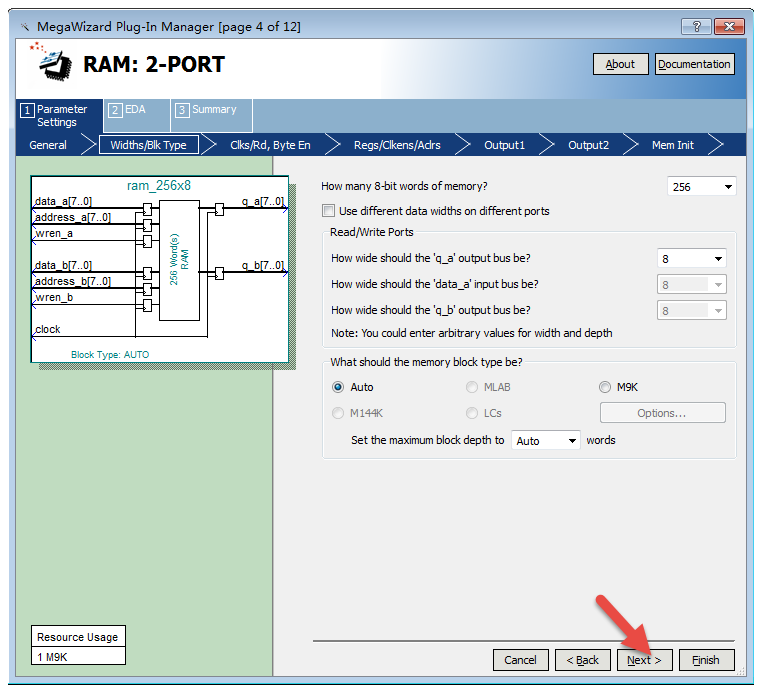762x693 pixels.
Task: Open the q_a output bus width dropdown
Action: coord(691,259)
